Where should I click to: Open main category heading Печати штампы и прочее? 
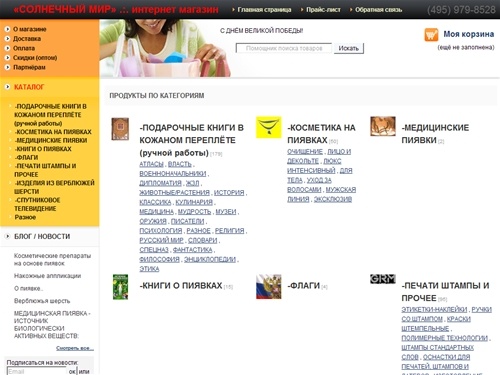pos(445,292)
